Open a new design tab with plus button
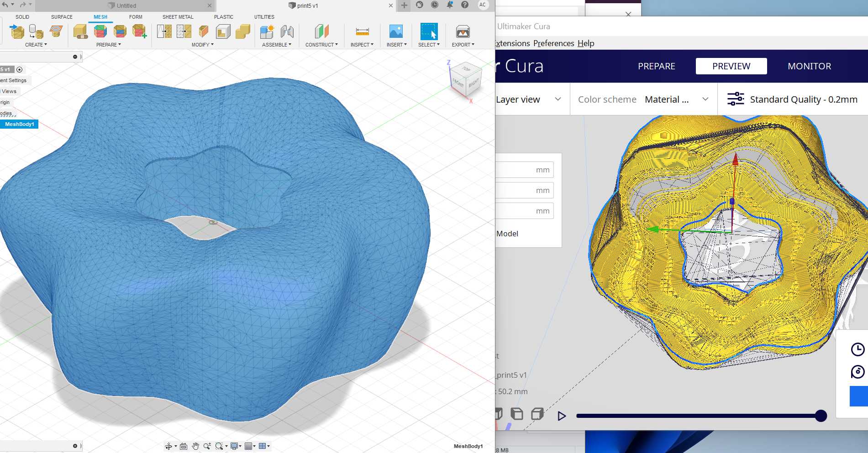Screen dimensions: 868x453 tap(404, 5)
